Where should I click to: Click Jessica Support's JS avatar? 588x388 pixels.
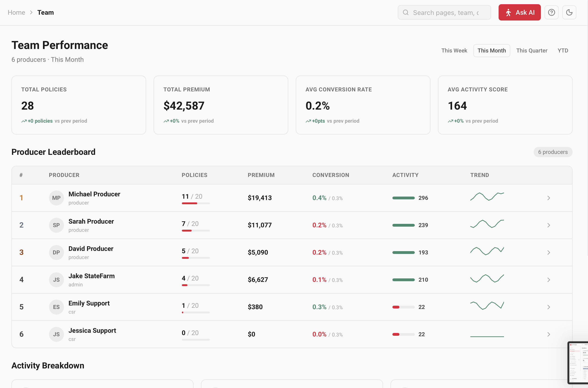pos(56,334)
